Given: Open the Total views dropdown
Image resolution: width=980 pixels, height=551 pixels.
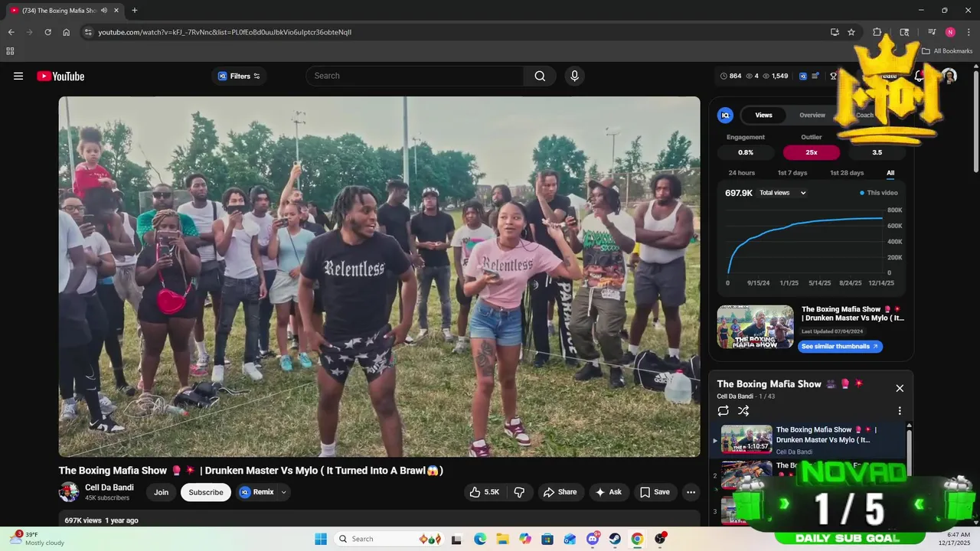Looking at the screenshot, I should click(782, 193).
